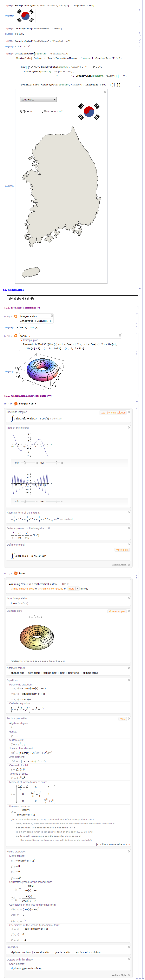Screen dimensions: 145x980
Task: Click the Wolfram|Alpha spikey icon beside 'torus' query
Action: (16, 573)
